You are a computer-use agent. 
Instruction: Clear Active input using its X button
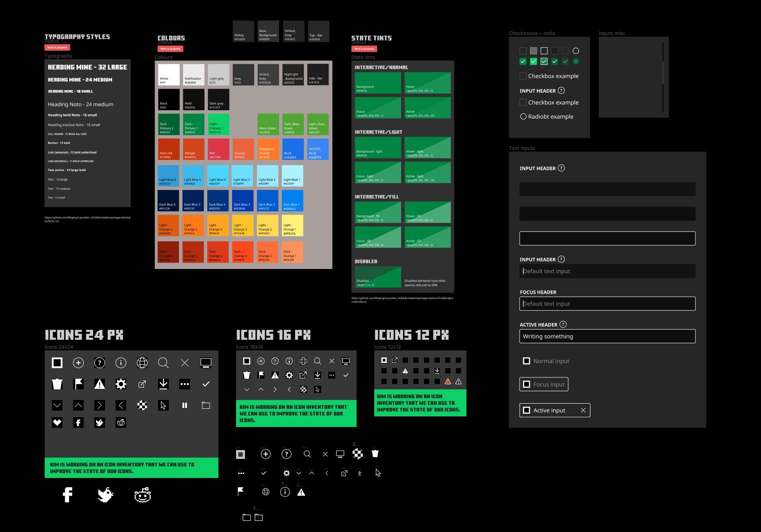pos(583,410)
